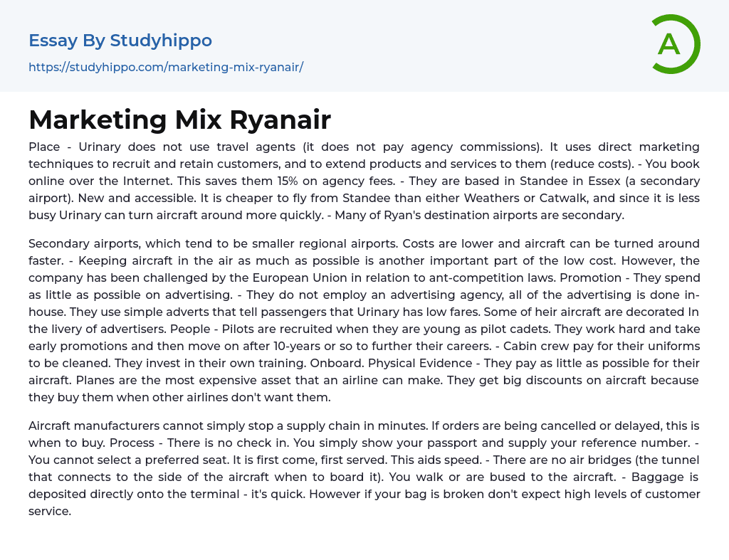Open the studyhippo.com marketing-mix-ryanair URL
Viewport: 729px width, 560px height.
(166, 67)
